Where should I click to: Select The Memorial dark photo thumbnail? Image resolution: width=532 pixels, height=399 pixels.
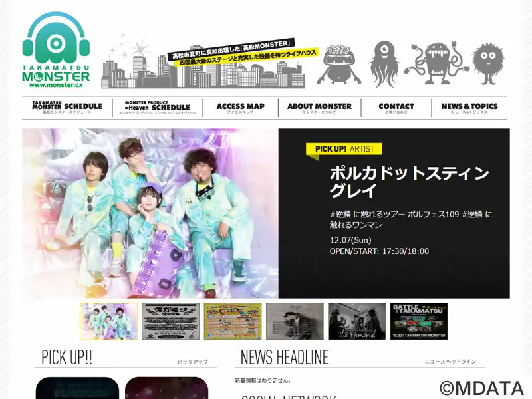point(357,321)
